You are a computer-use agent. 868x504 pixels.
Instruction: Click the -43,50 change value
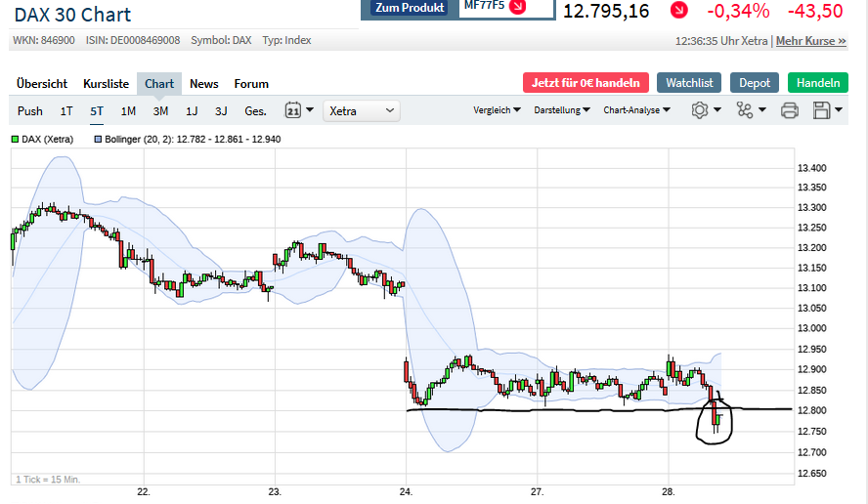pos(815,11)
